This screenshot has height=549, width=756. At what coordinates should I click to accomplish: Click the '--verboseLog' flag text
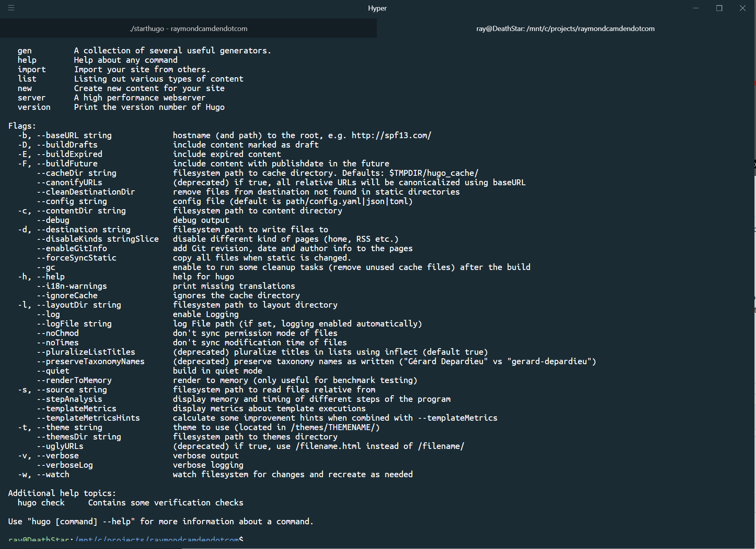coord(65,465)
